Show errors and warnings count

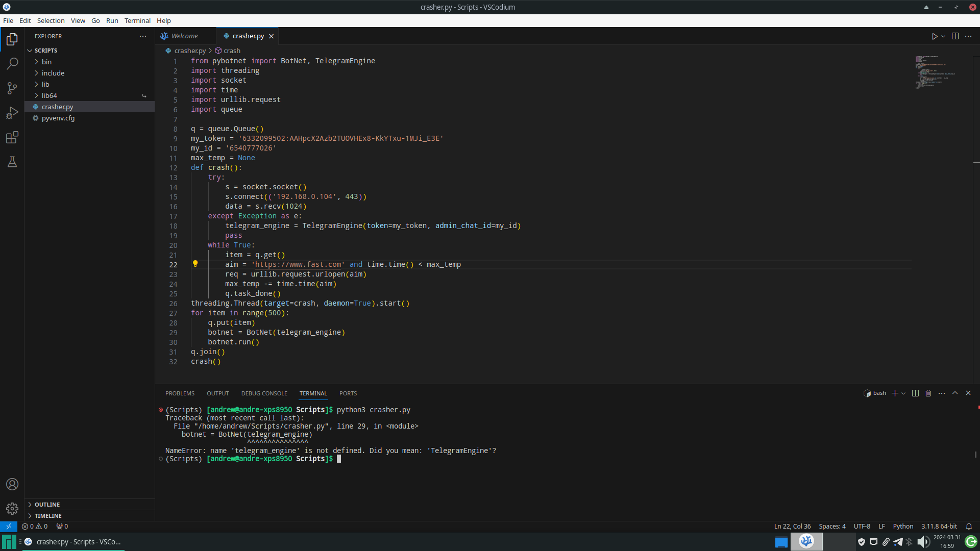tap(35, 527)
